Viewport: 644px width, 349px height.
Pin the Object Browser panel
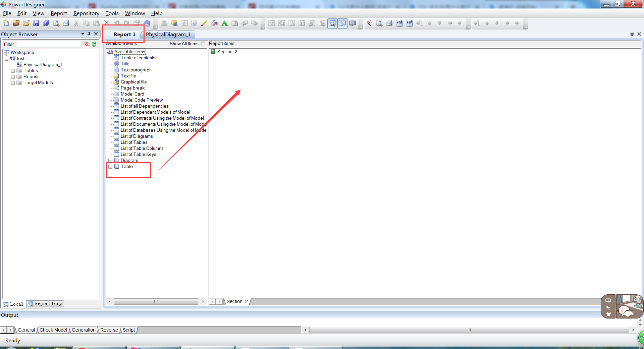tap(89, 34)
